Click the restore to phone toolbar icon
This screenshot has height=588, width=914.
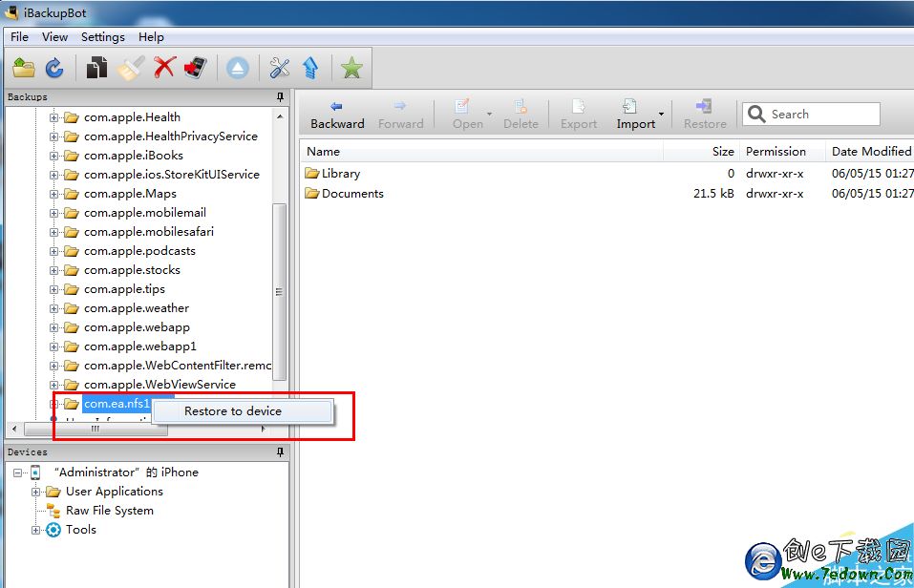(196, 68)
